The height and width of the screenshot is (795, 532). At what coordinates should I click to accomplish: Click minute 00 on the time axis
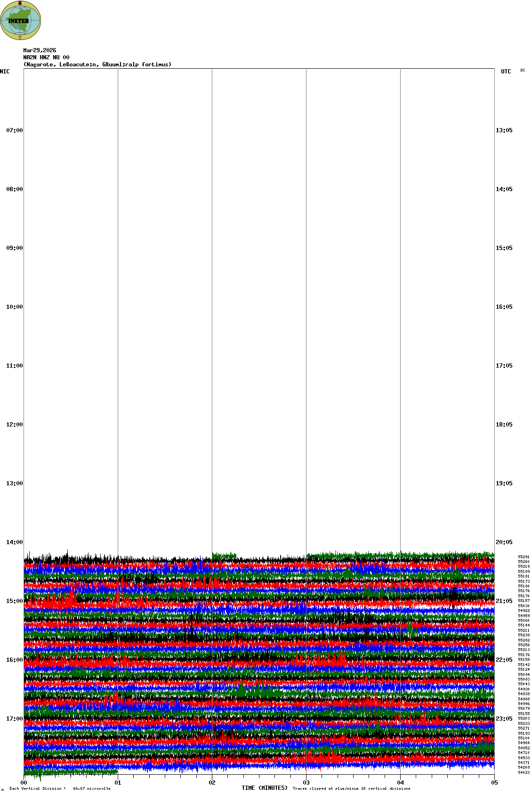(x=24, y=783)
